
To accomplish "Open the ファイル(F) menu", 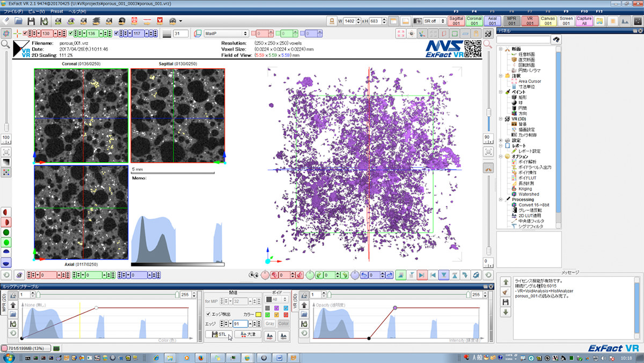I will 12,11.
